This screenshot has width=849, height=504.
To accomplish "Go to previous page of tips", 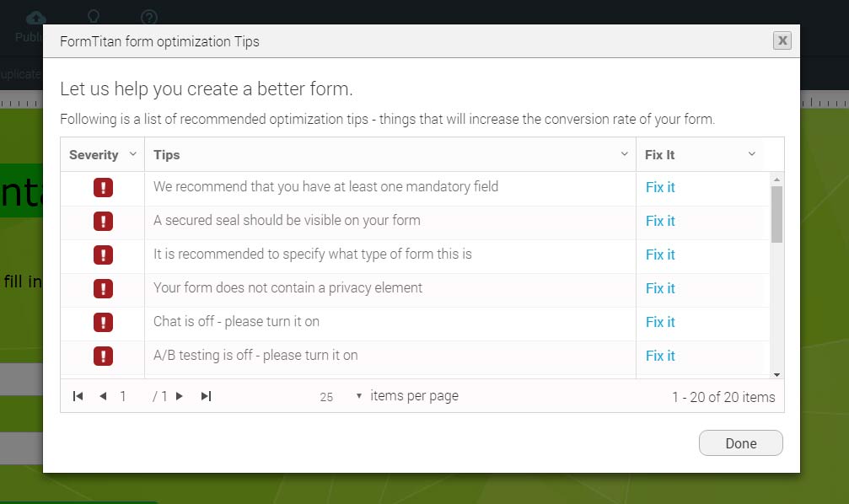I will pos(103,396).
